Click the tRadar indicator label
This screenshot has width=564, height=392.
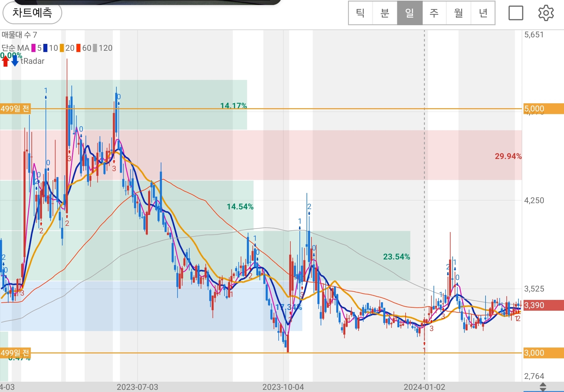[33, 61]
